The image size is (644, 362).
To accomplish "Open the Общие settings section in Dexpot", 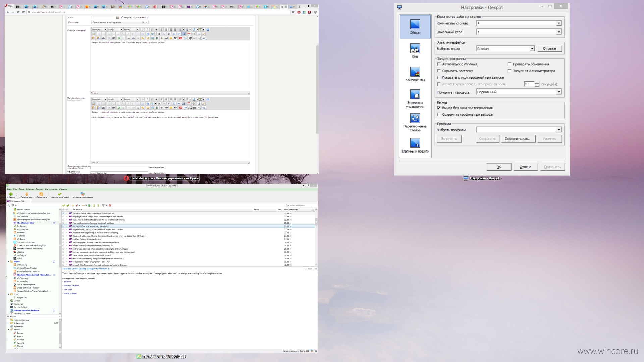I will [415, 26].
